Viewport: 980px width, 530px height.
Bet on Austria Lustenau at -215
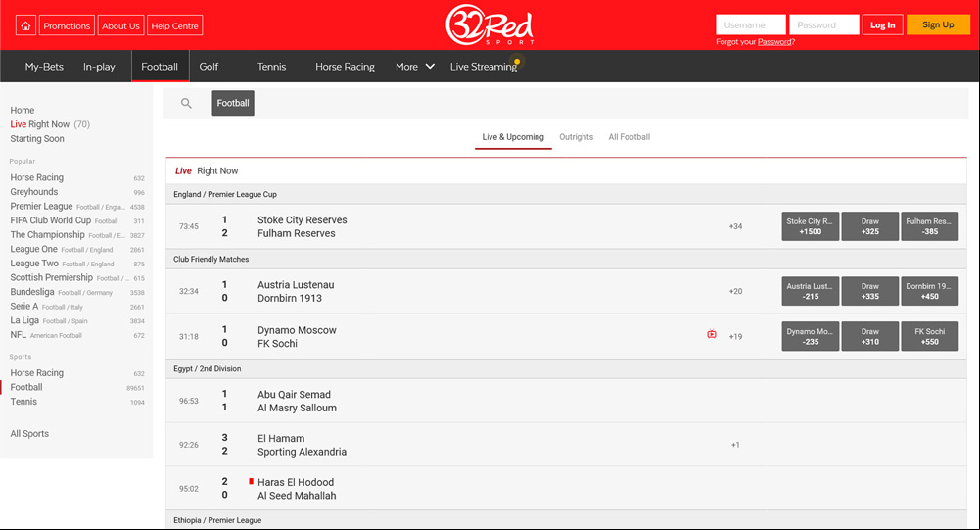coord(810,291)
